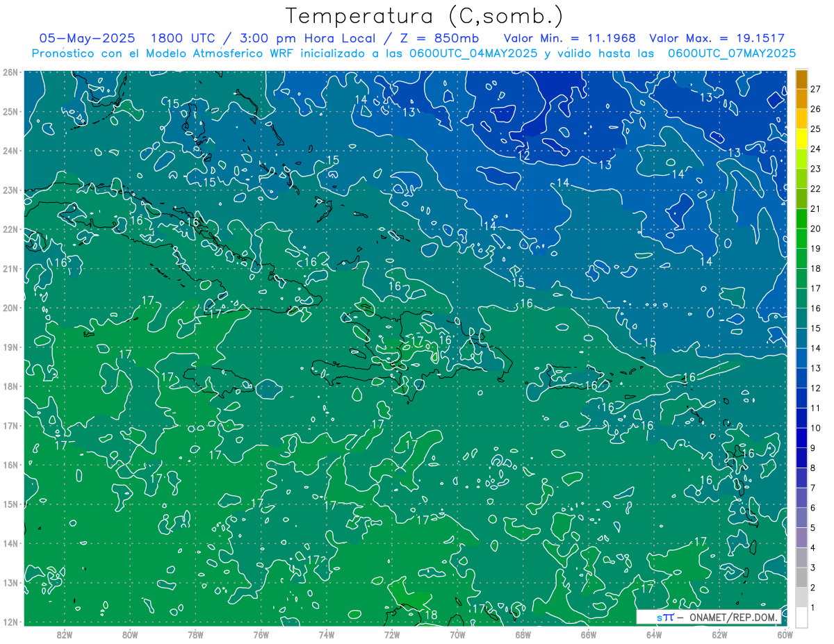The width and height of the screenshot is (834, 644).
Task: Click the "74W" longitude axis label
Action: coord(327,634)
